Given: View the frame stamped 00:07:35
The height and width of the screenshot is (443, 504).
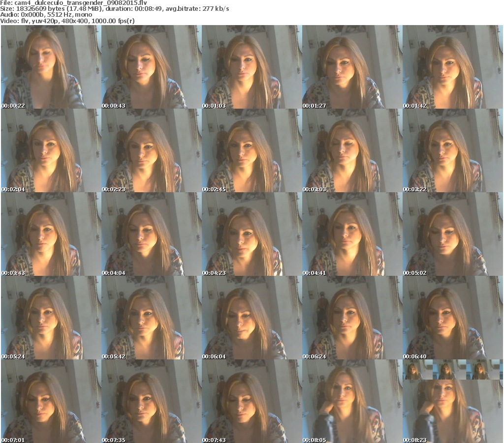Looking at the screenshot, I should (152, 401).
